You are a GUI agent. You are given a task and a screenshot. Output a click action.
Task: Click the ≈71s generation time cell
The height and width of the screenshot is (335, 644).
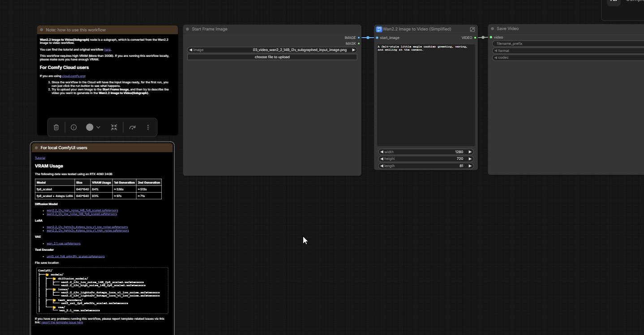click(x=149, y=196)
